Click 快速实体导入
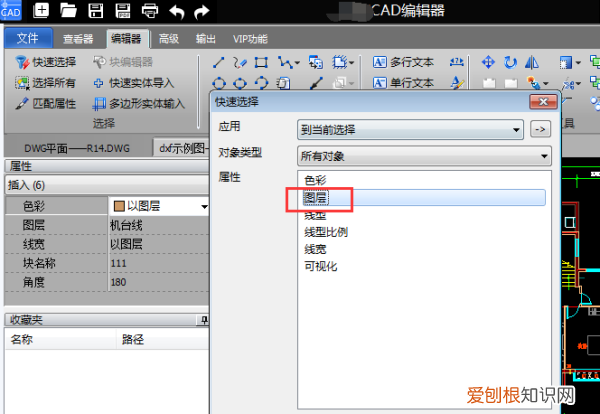This screenshot has height=414, width=600. 134,83
